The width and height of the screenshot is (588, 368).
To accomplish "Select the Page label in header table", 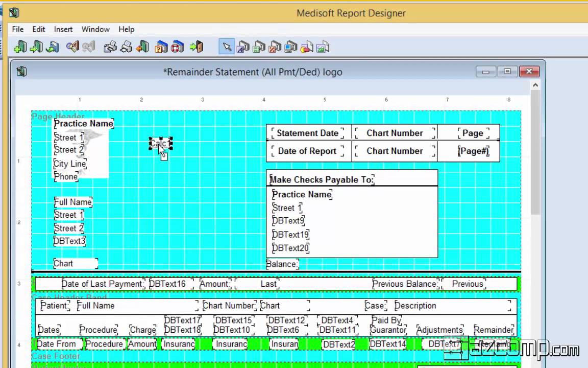I will 473,133.
